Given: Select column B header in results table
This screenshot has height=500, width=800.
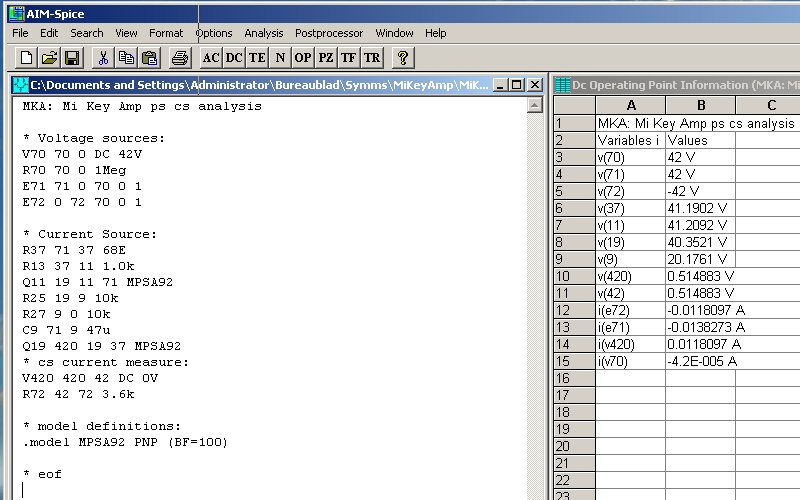Looking at the screenshot, I should coord(701,105).
